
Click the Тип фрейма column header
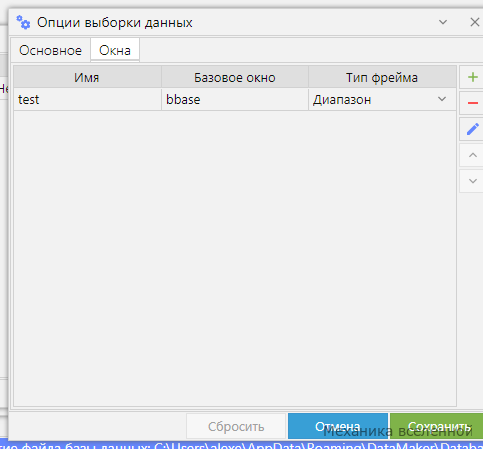pos(382,77)
